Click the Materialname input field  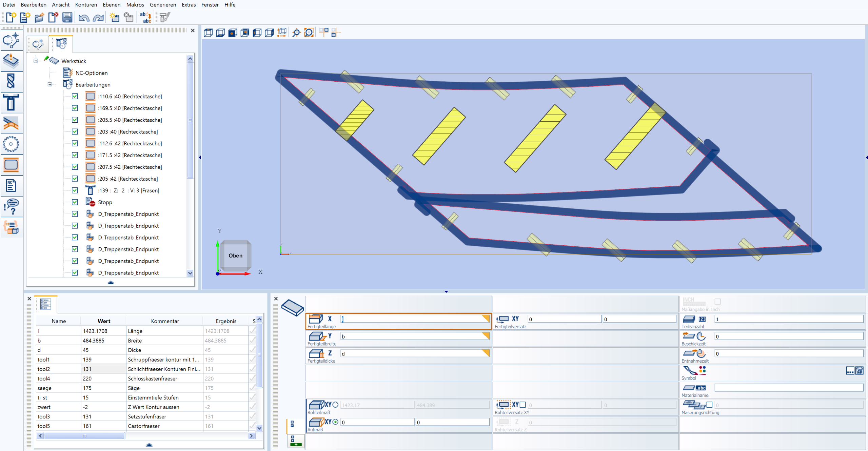[789, 388]
